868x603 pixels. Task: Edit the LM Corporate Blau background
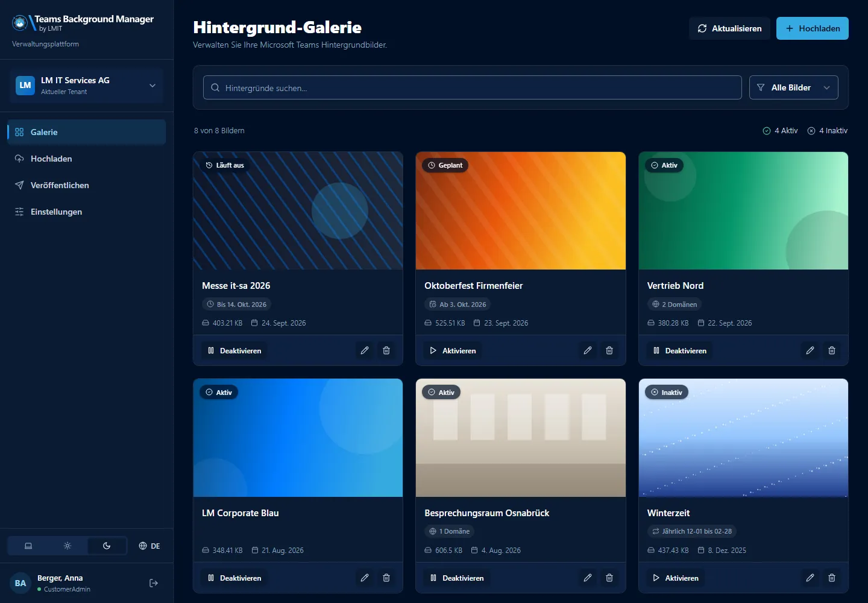(365, 578)
